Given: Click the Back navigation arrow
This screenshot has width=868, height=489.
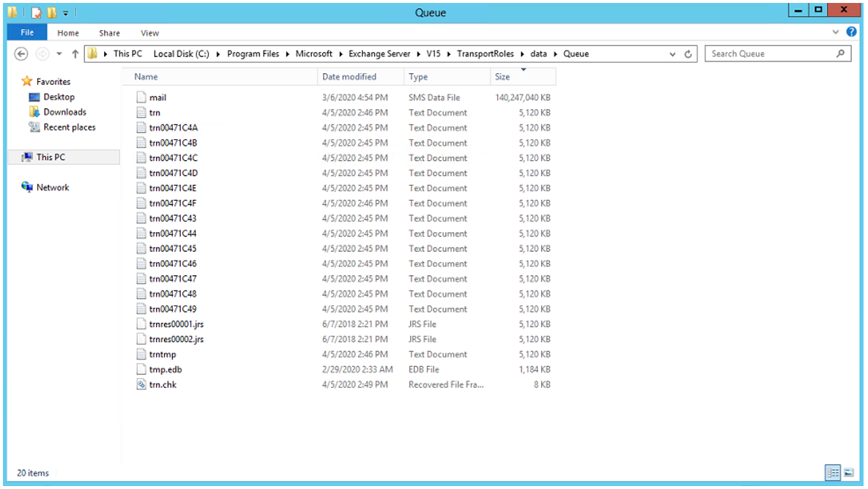Looking at the screenshot, I should (22, 53).
